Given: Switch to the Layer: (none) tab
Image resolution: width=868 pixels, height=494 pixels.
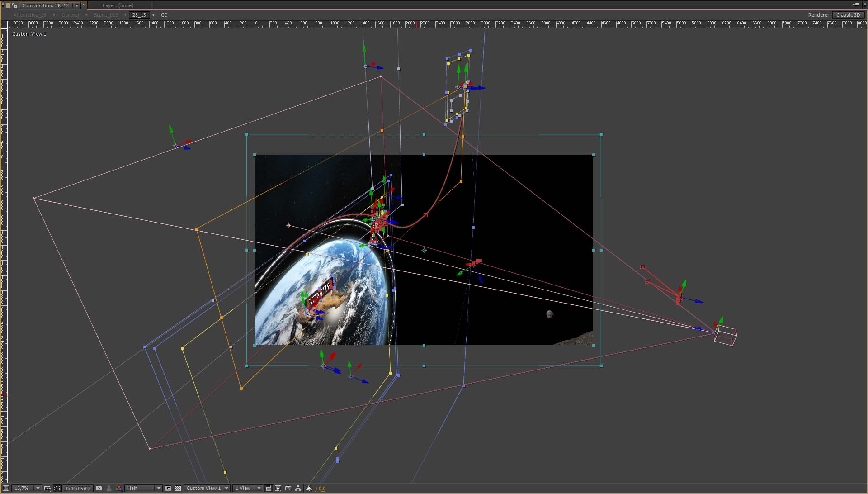Looking at the screenshot, I should (118, 5).
